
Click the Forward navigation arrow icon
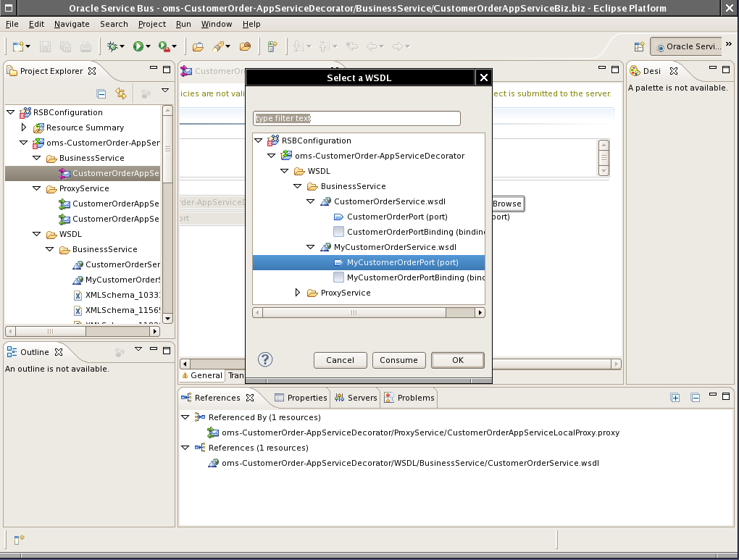click(x=398, y=46)
